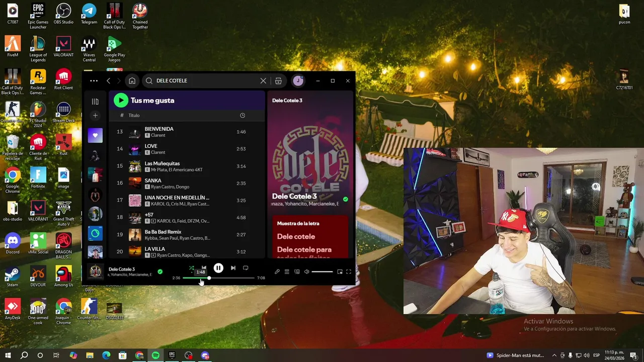Image resolution: width=644 pixels, height=362 pixels.
Task: Open taskbar clock showing 11:13 p. m.
Action: click(x=614, y=355)
